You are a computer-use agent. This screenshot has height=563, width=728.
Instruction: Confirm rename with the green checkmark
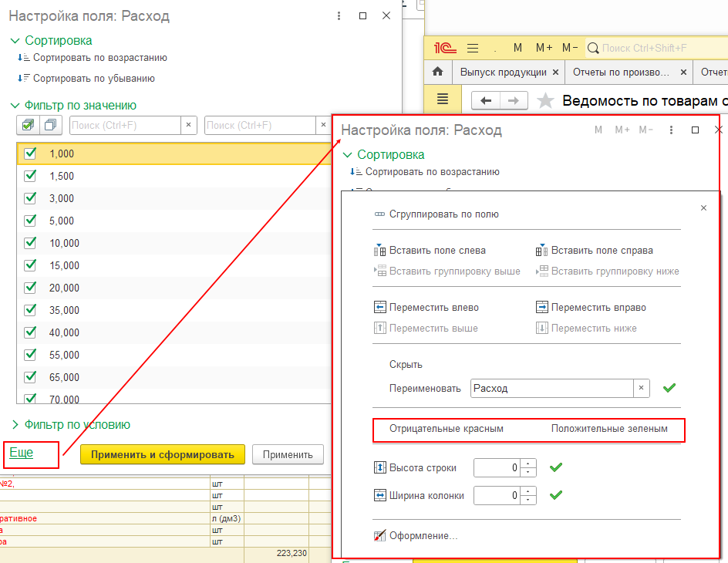[669, 388]
